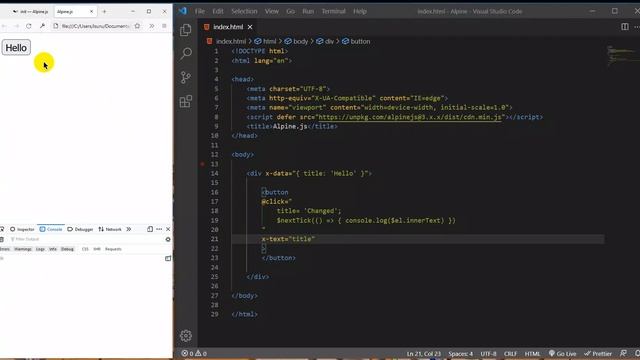This screenshot has width=640, height=360.
Task: Open console settings gear
Action: point(168,239)
